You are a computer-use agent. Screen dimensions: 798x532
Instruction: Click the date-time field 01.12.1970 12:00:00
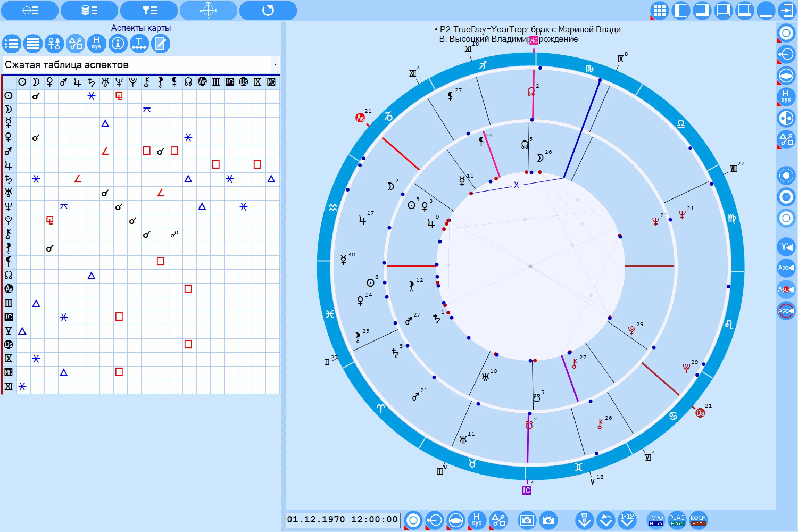coord(343,519)
